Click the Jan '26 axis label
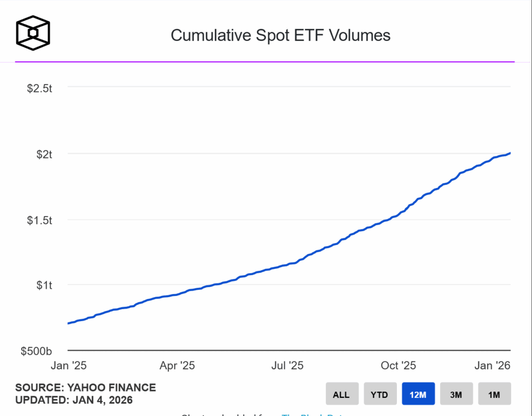The height and width of the screenshot is (416, 532). pyautogui.click(x=493, y=366)
